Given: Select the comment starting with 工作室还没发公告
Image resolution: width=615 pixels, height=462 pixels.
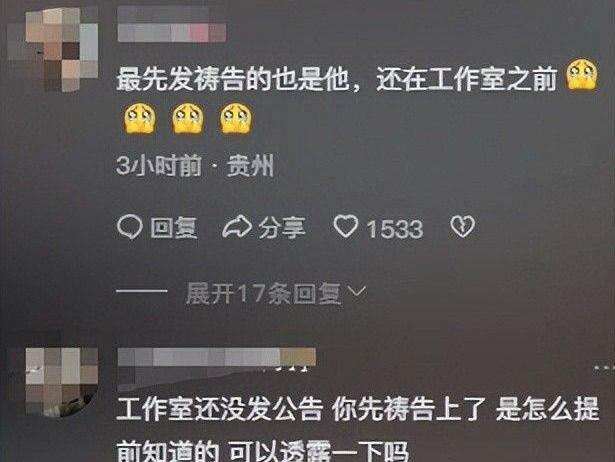Looking at the screenshot, I should click(358, 429).
